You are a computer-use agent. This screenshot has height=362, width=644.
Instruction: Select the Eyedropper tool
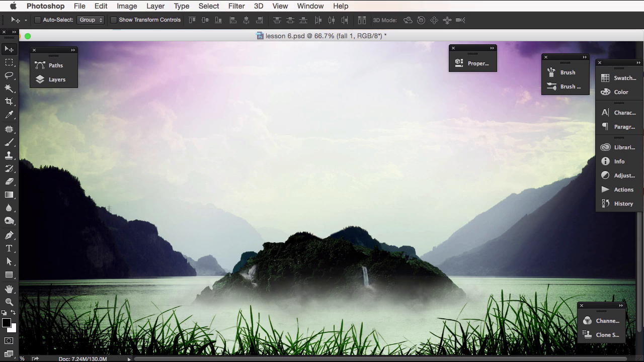(x=9, y=115)
